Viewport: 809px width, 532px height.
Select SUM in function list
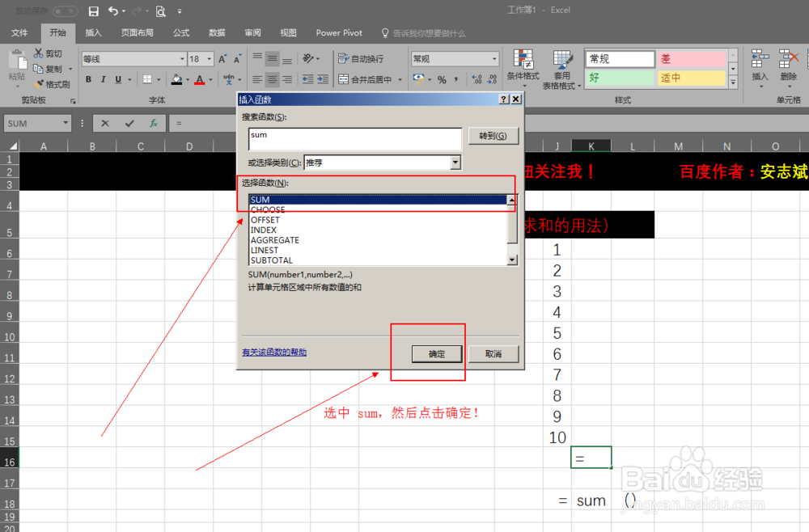point(378,200)
